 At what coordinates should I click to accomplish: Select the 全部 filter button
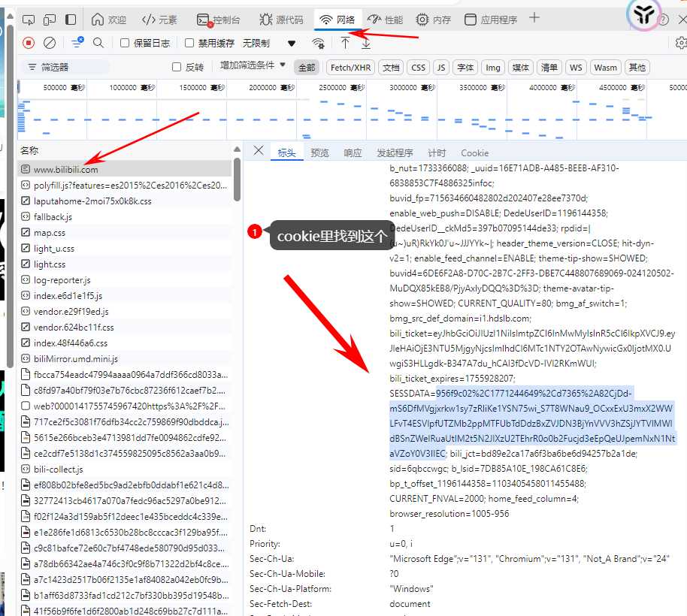307,68
